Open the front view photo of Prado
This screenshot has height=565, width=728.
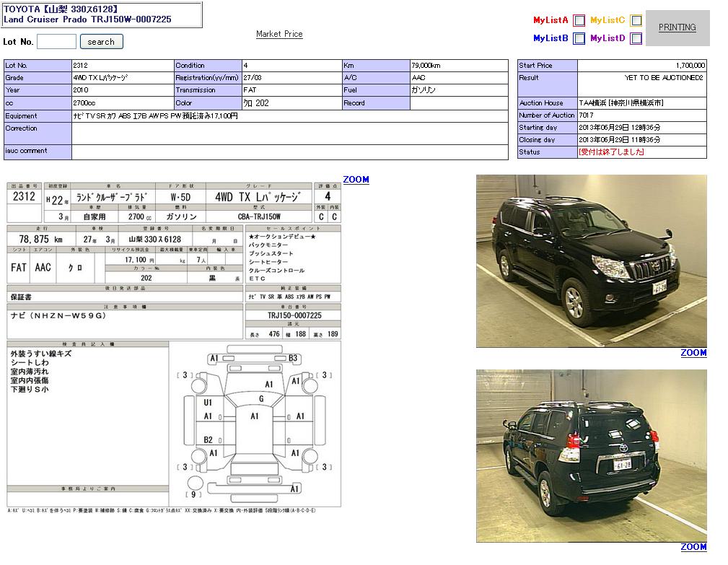tap(591, 260)
